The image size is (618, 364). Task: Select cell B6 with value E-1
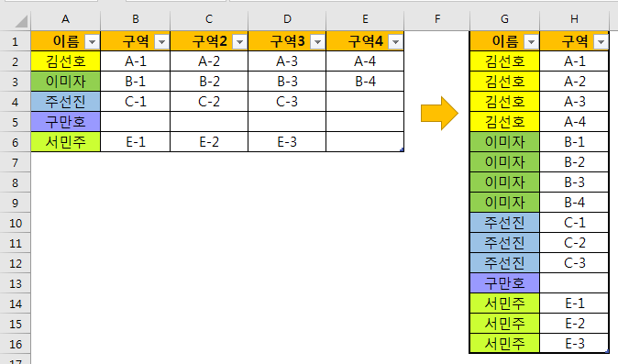click(135, 142)
